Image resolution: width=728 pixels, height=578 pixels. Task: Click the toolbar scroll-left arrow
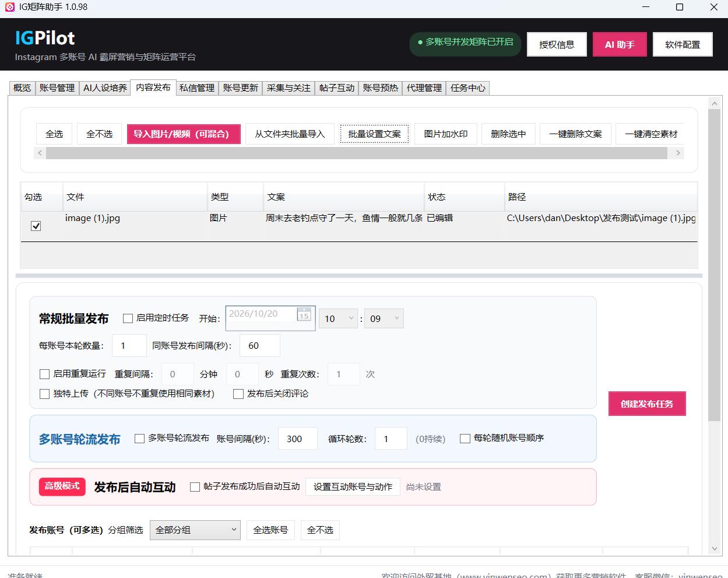[x=40, y=153]
